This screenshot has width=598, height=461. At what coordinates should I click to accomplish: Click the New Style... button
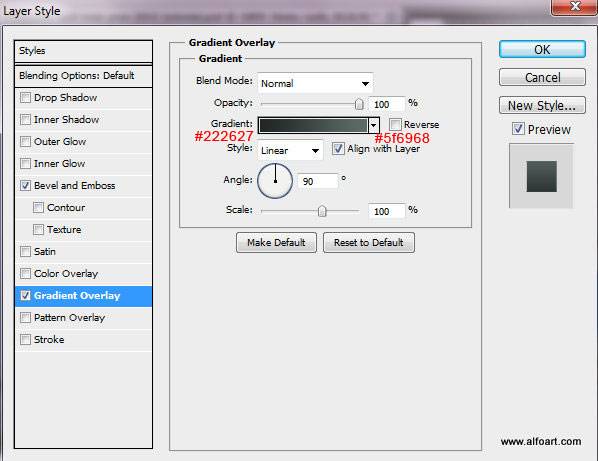pos(542,105)
